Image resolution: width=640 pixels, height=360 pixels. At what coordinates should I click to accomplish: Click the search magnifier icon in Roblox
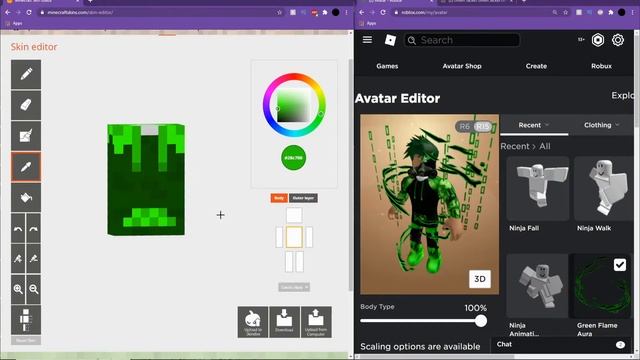click(x=412, y=40)
